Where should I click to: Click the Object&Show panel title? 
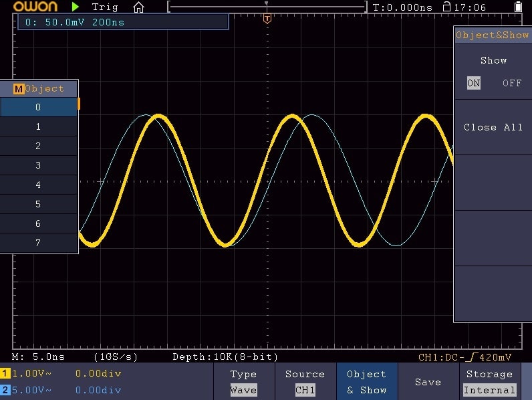pos(493,35)
